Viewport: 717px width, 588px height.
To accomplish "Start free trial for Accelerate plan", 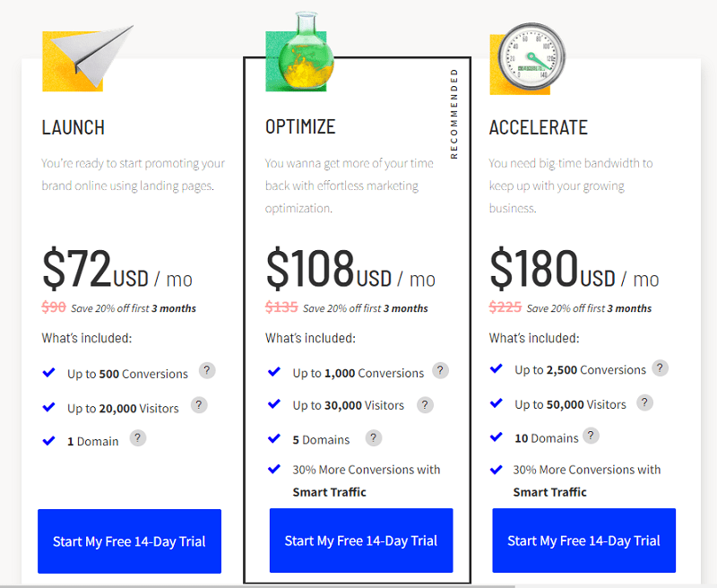I will tap(584, 540).
